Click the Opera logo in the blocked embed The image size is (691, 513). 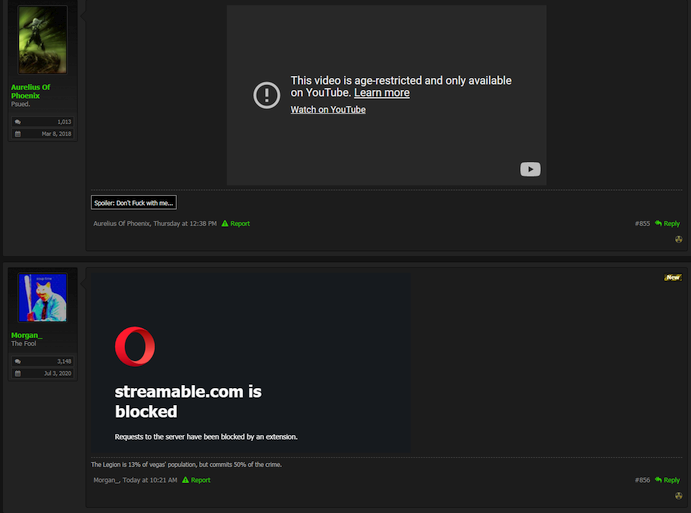click(x=135, y=346)
